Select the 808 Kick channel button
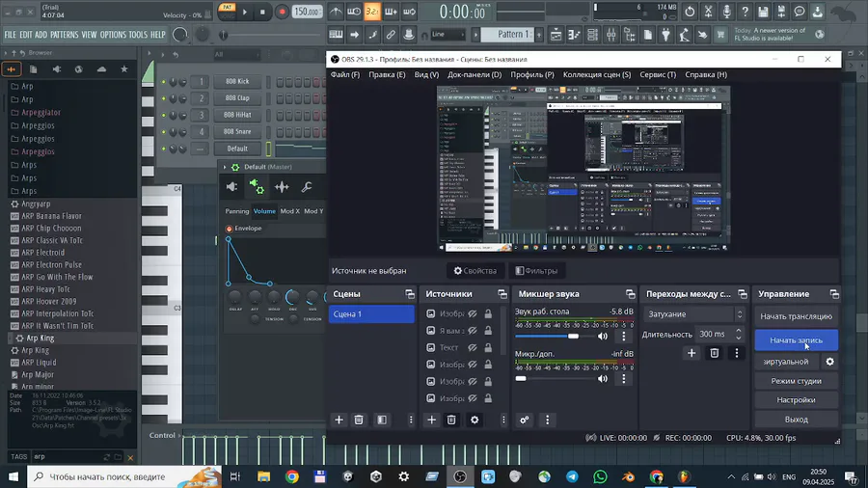Screen dimensions: 868x488 point(237,81)
